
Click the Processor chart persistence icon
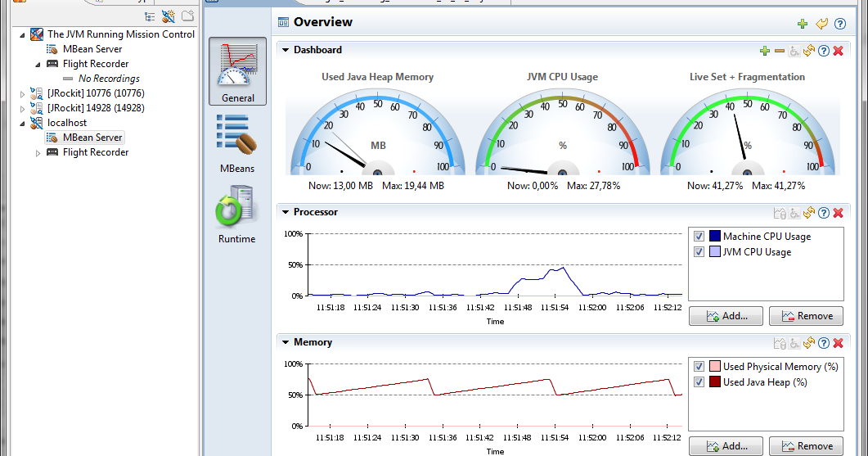(x=780, y=213)
